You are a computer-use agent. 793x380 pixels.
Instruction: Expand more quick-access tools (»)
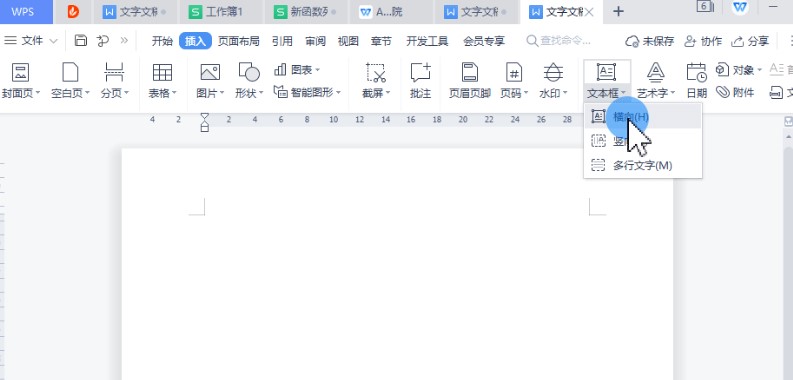coord(124,41)
